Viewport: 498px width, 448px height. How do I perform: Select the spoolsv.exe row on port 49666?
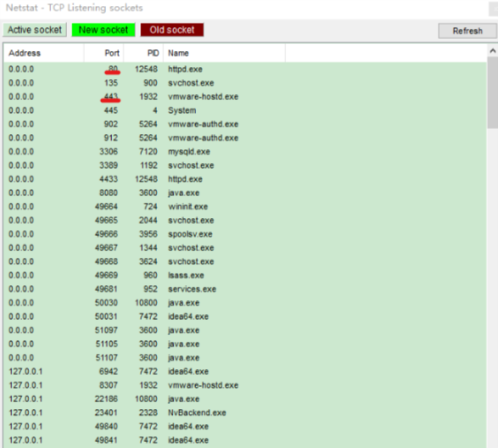(245, 234)
